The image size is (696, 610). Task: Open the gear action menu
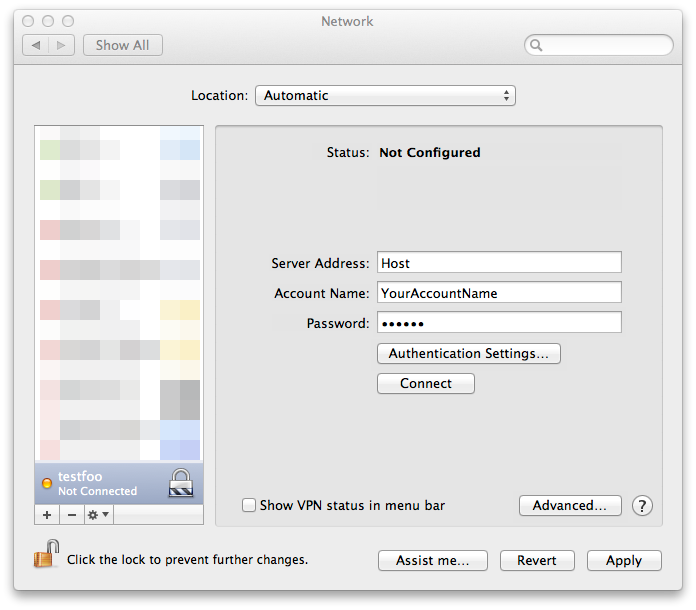pyautogui.click(x=99, y=515)
